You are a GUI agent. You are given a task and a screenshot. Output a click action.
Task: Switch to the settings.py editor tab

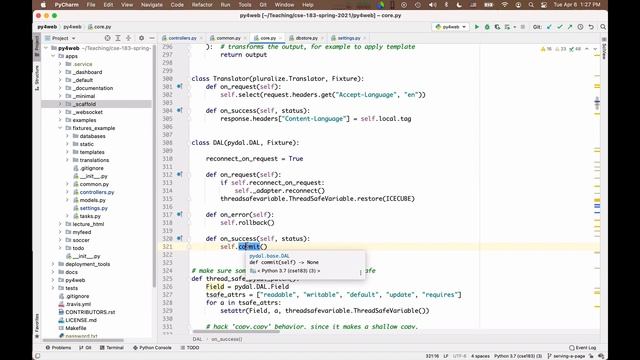pos(349,38)
